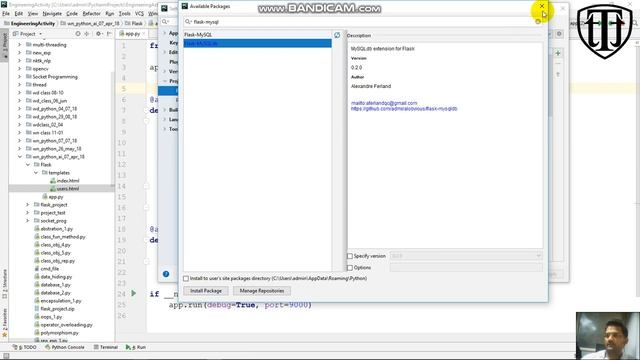Click Manage Repositories button
The width and height of the screenshot is (640, 360).
[262, 291]
